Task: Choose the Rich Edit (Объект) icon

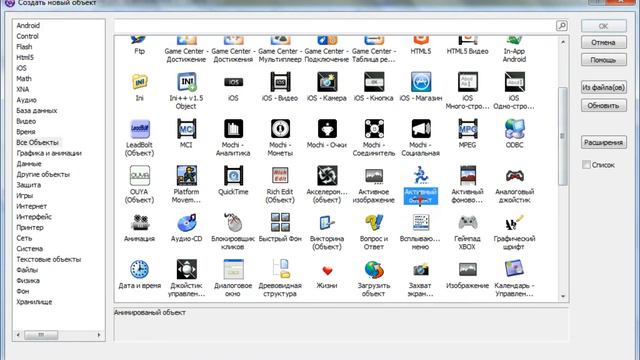Action: coord(280,176)
